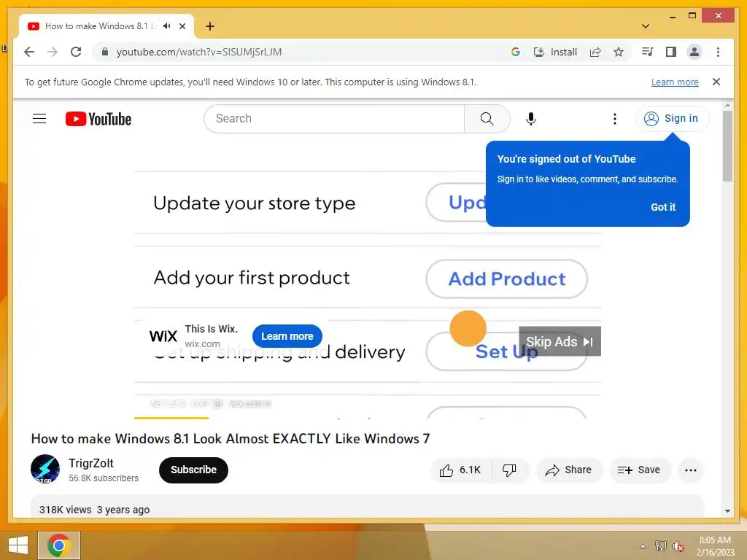Viewport: 747px width, 560px height.
Task: Open Chrome's three-dot menu
Action: point(718,52)
